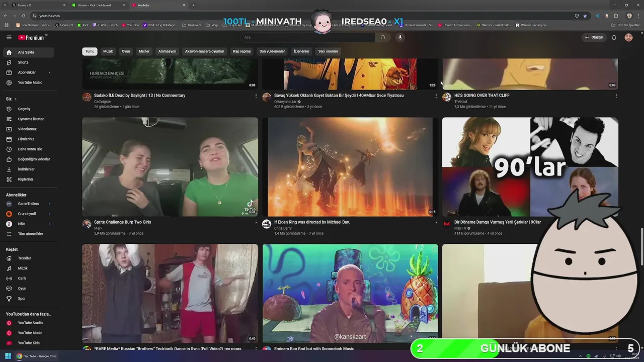
Task: Click the search magnifier button
Action: (383, 37)
